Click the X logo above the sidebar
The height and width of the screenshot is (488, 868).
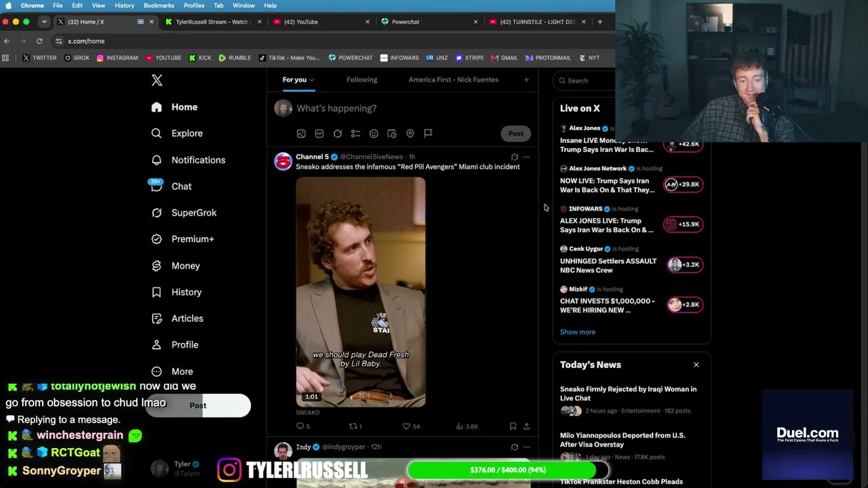157,80
